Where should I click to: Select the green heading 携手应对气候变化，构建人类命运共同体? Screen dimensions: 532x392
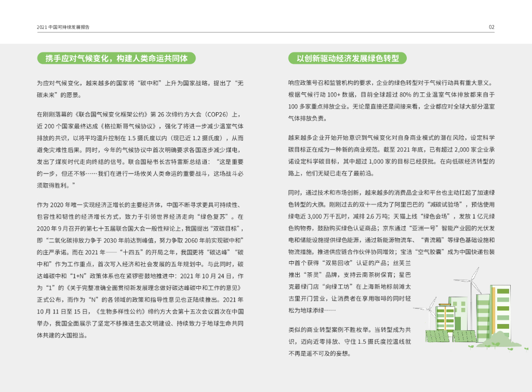[x=116, y=58]
